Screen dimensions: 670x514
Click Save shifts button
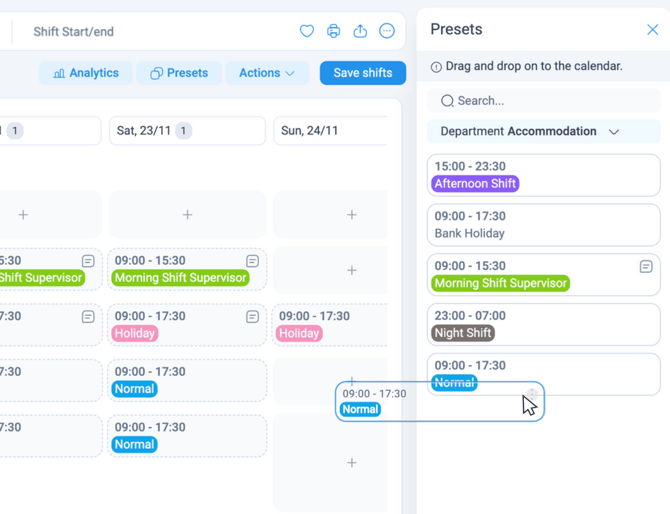362,73
